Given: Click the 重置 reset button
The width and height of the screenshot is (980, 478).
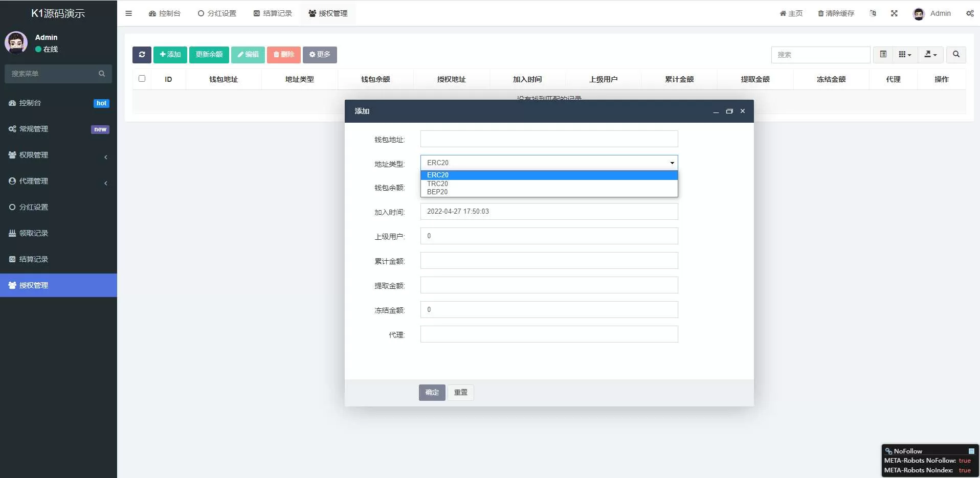Looking at the screenshot, I should click(x=461, y=392).
